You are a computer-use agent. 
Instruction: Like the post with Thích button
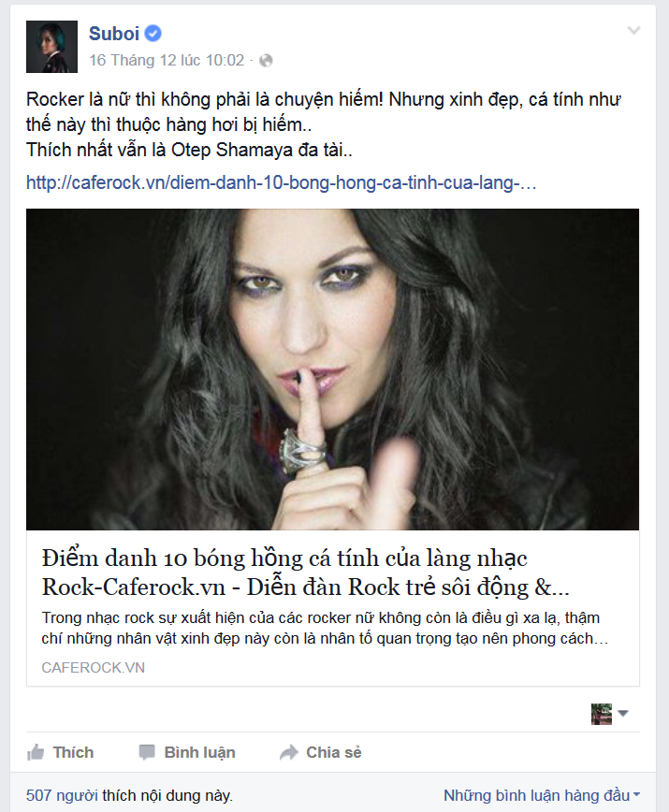pyautogui.click(x=60, y=752)
